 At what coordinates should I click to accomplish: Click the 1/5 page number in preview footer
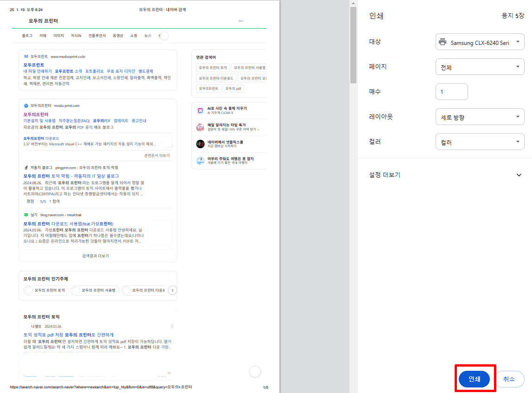(x=266, y=387)
